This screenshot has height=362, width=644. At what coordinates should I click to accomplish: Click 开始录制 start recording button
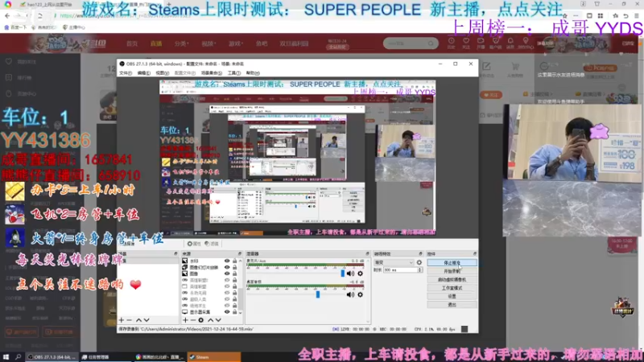452,271
